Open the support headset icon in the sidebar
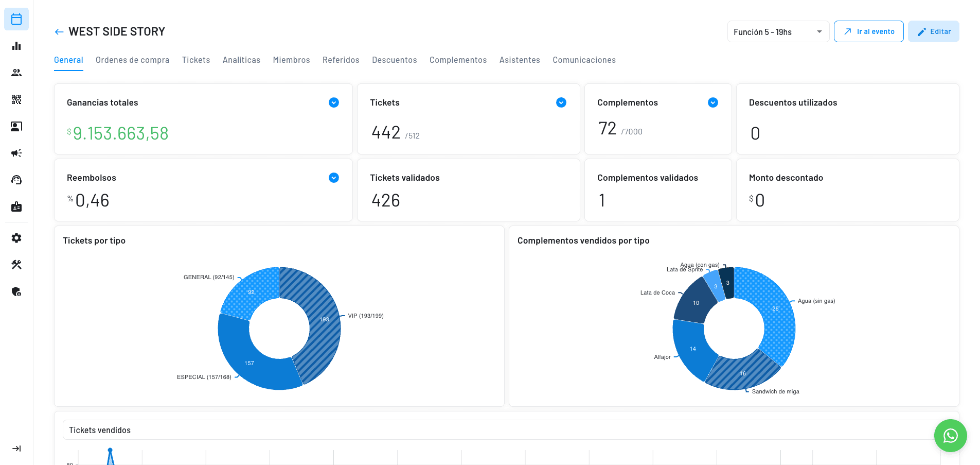The width and height of the screenshot is (980, 465). pos(16,180)
